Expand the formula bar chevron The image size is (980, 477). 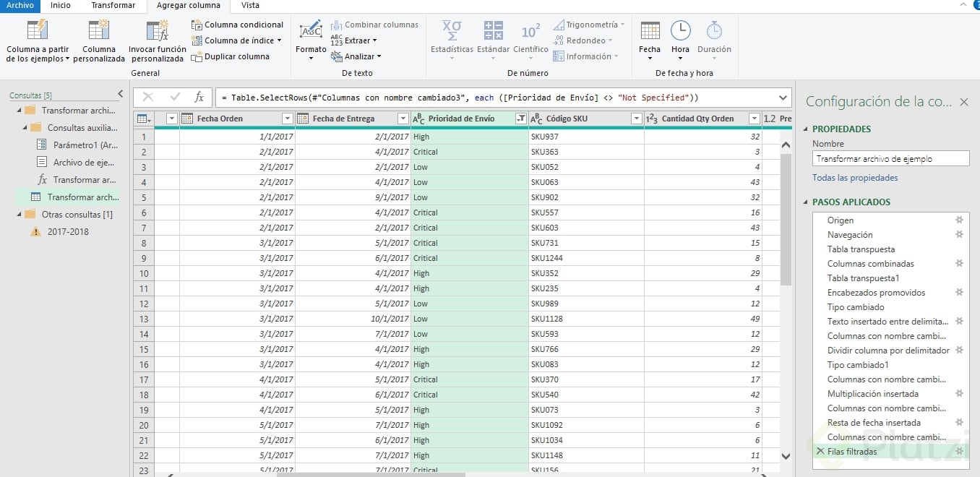[x=783, y=98]
